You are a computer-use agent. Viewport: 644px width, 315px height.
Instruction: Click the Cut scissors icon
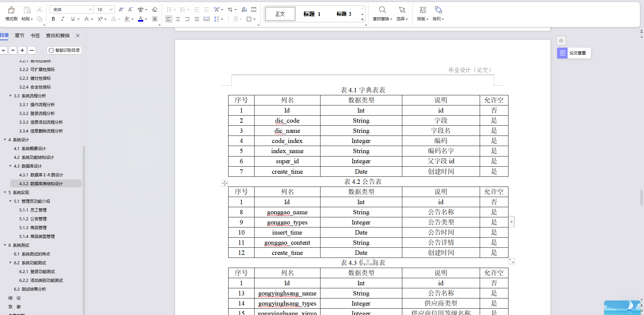point(39,9)
